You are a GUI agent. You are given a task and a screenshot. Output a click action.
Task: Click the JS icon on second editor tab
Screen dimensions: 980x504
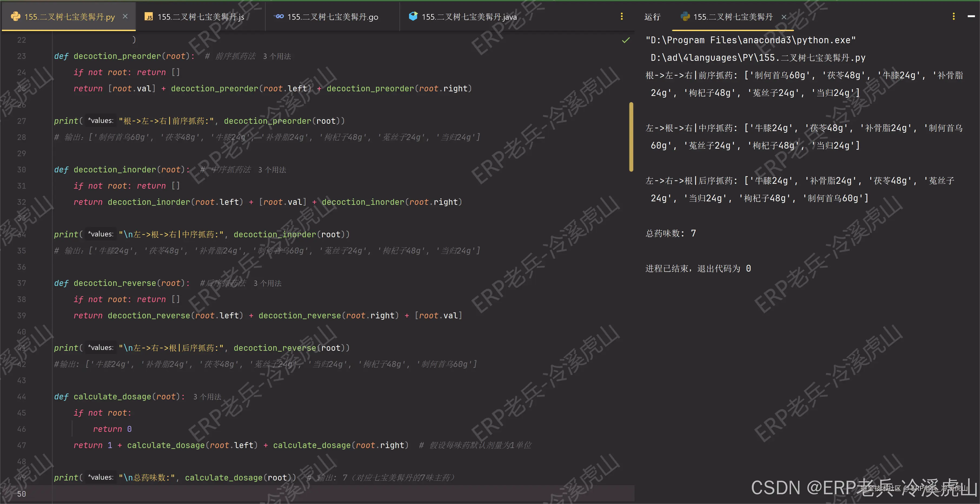tap(149, 17)
